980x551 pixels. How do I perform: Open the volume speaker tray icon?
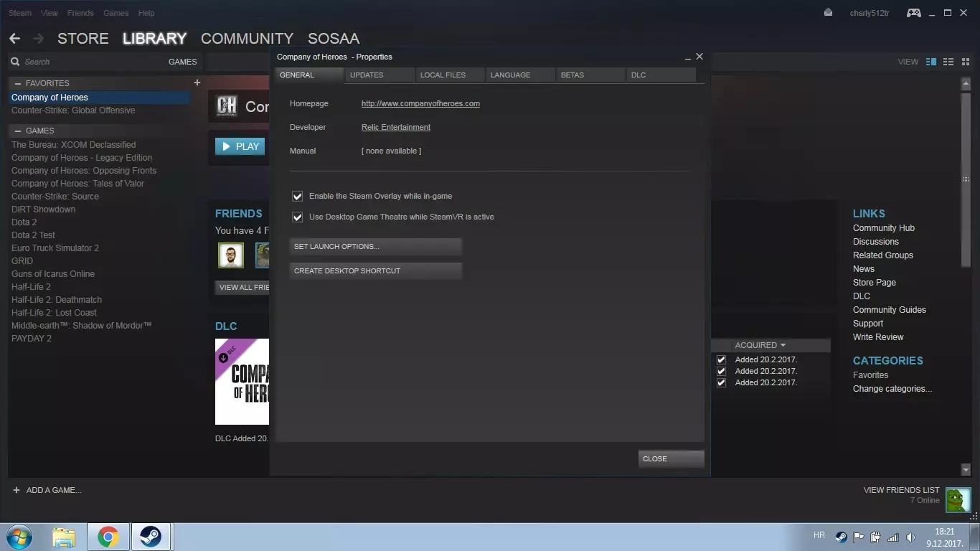click(910, 537)
